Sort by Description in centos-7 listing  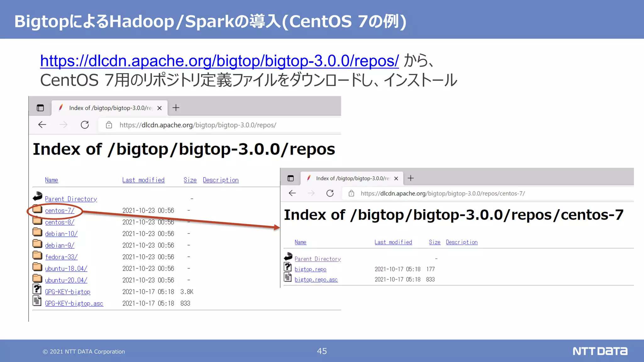pos(462,242)
